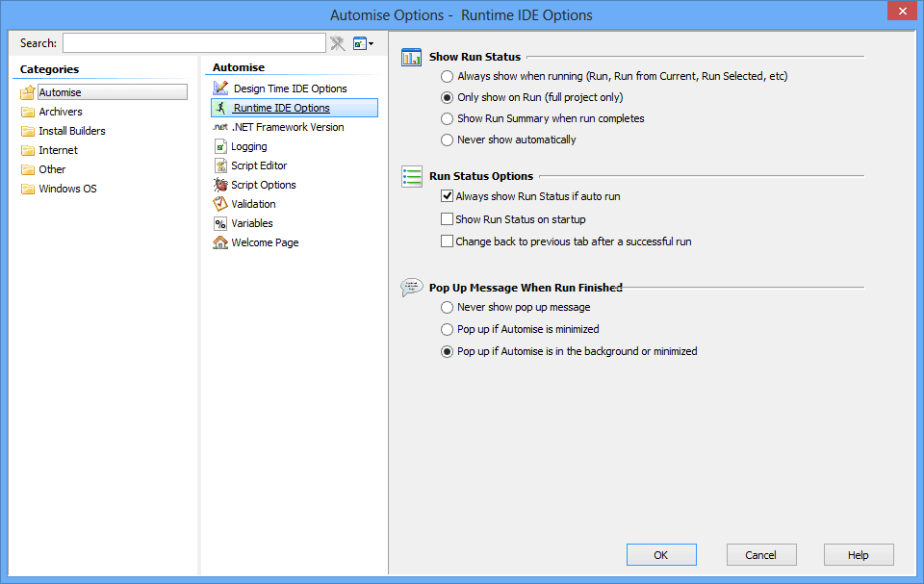Screen dimensions: 924x584
Task: Click the Logging page icon
Action: click(220, 146)
